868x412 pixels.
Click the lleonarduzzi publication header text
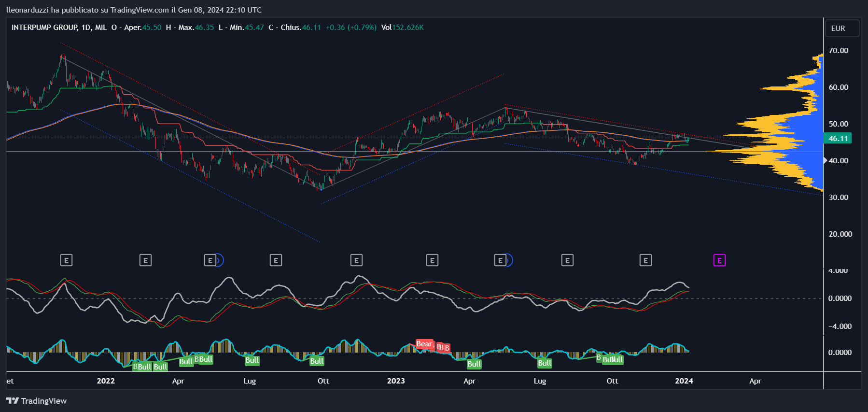(x=134, y=10)
